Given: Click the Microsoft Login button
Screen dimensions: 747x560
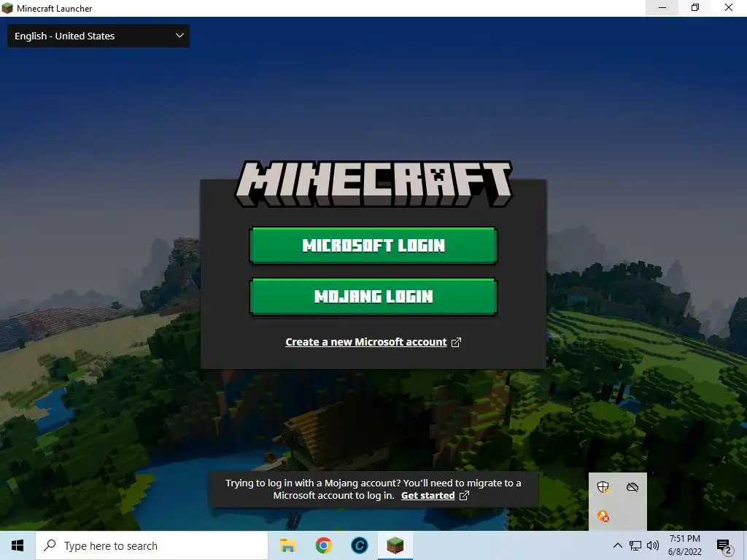Looking at the screenshot, I should pos(373,245).
